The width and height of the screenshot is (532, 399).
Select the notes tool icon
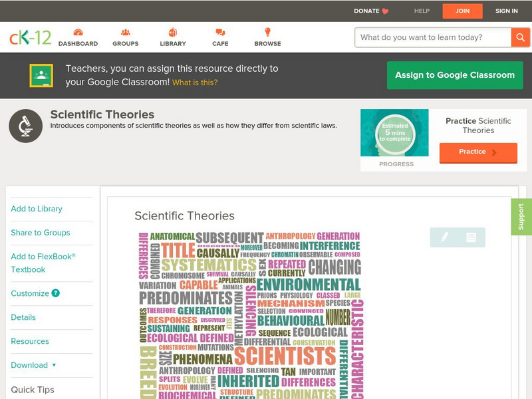(x=471, y=237)
